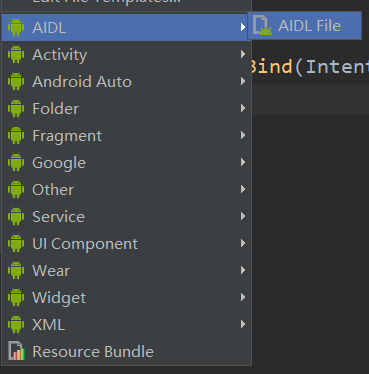Open the XML menu entry
The width and height of the screenshot is (369, 374).
point(126,324)
